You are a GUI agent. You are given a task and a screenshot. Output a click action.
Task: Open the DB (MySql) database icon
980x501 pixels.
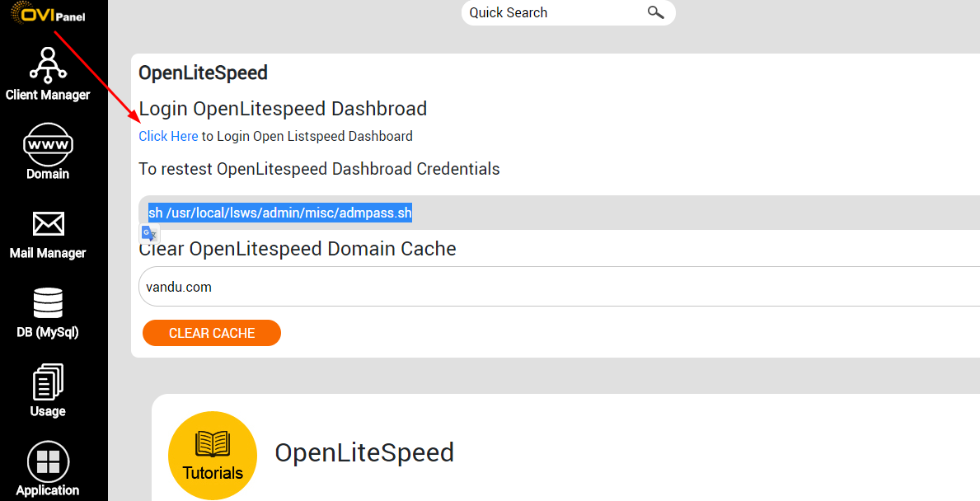tap(48, 303)
